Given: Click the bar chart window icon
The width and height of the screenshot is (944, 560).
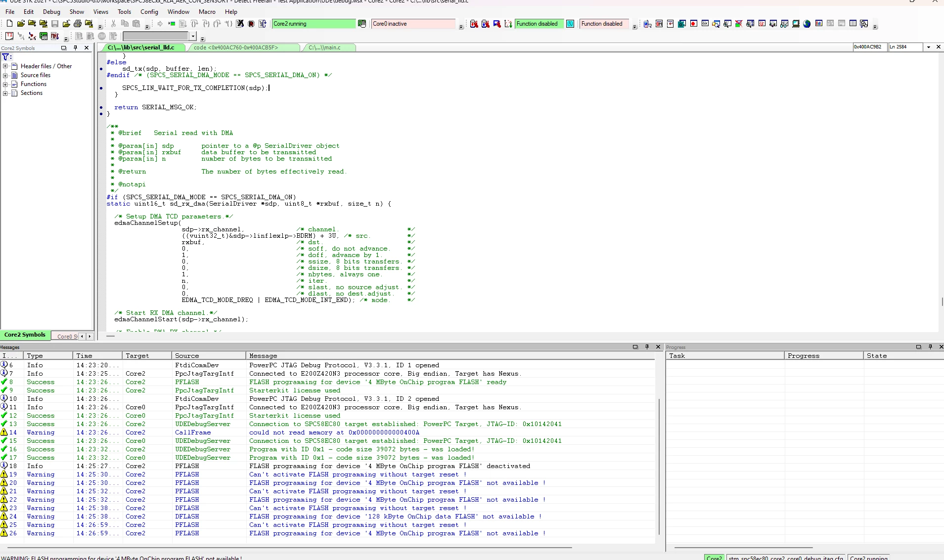Looking at the screenshot, I should click(x=818, y=23).
